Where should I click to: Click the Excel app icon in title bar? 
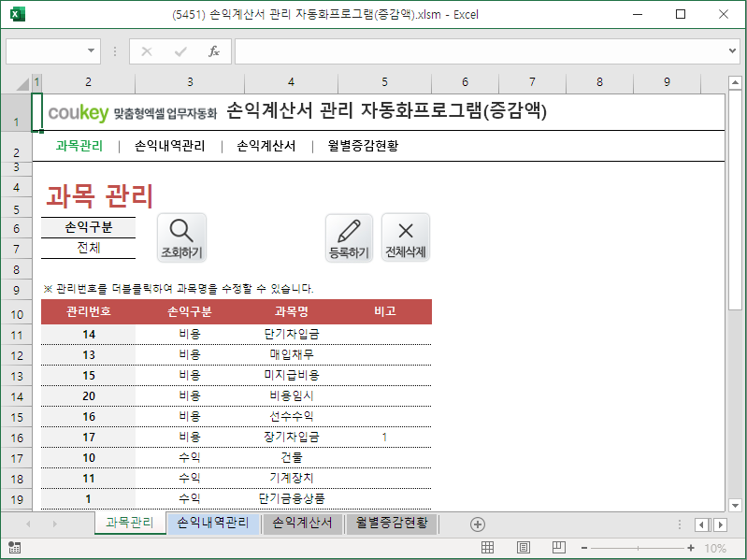pyautogui.click(x=17, y=14)
